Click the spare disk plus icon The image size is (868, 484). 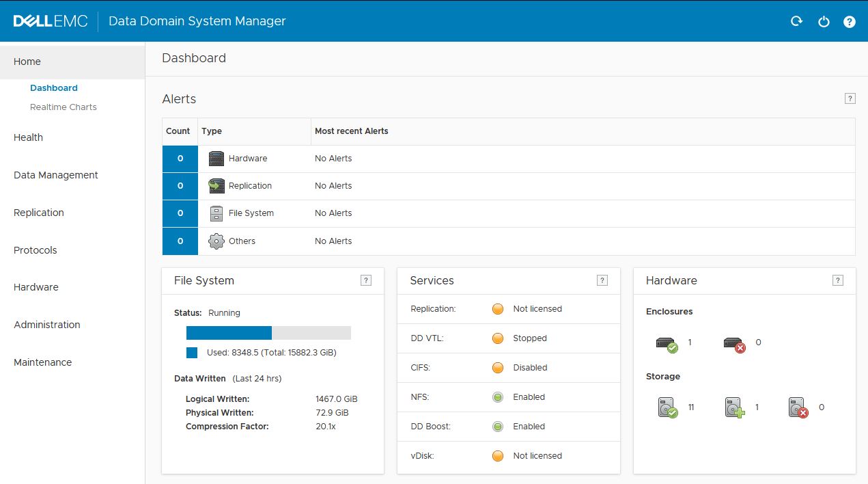pyautogui.click(x=734, y=408)
